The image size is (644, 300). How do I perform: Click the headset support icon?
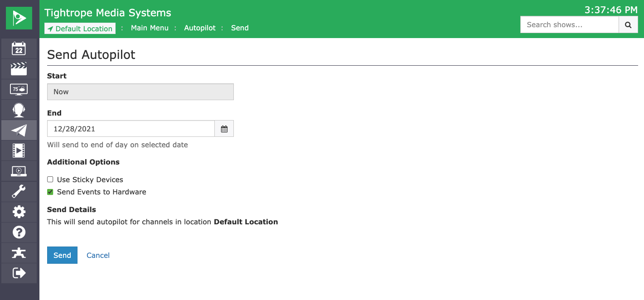click(19, 110)
